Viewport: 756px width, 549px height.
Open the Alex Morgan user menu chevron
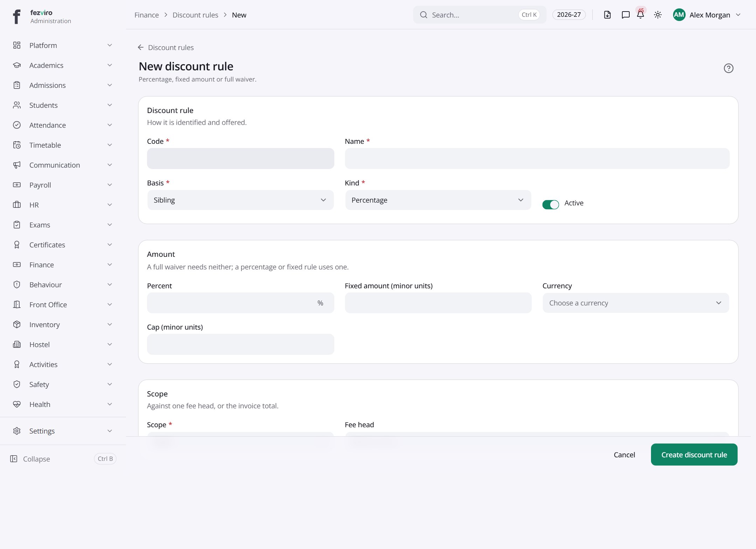pyautogui.click(x=738, y=15)
